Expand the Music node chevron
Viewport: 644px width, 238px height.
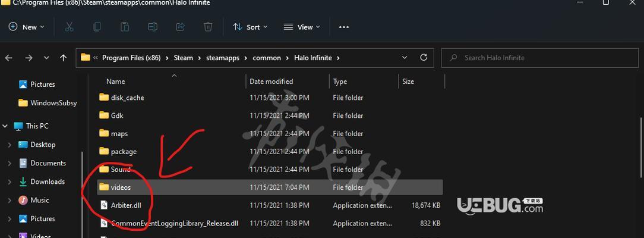pyautogui.click(x=10, y=200)
